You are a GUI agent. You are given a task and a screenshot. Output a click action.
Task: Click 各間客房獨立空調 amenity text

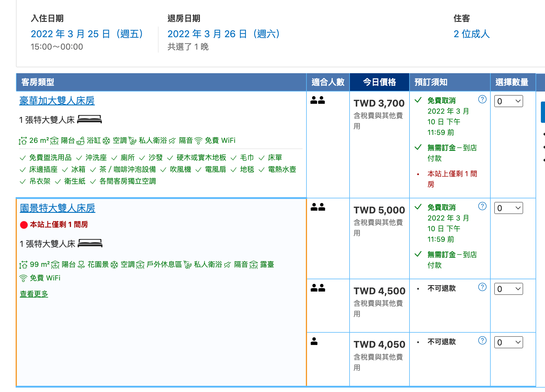tap(128, 181)
